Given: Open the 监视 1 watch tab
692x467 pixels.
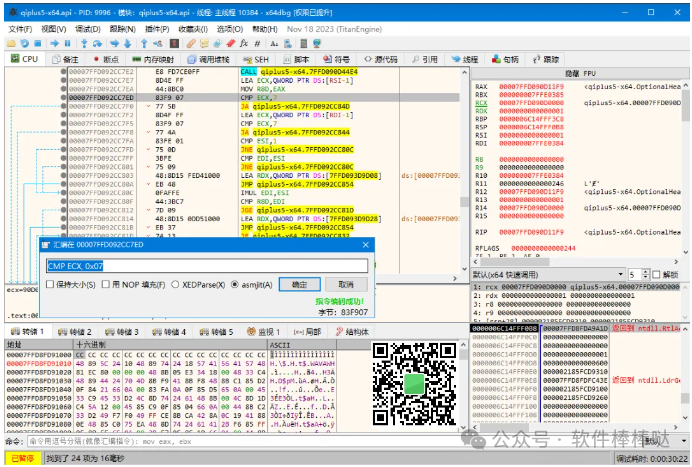Looking at the screenshot, I should tap(263, 332).
